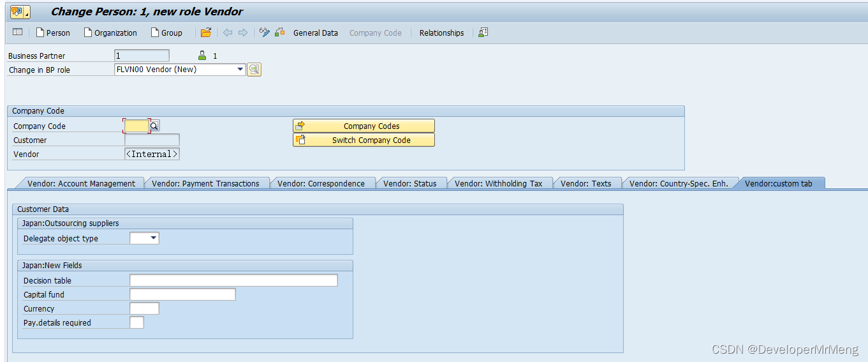Create a new Group business partner
868x362 pixels.
pyautogui.click(x=166, y=33)
